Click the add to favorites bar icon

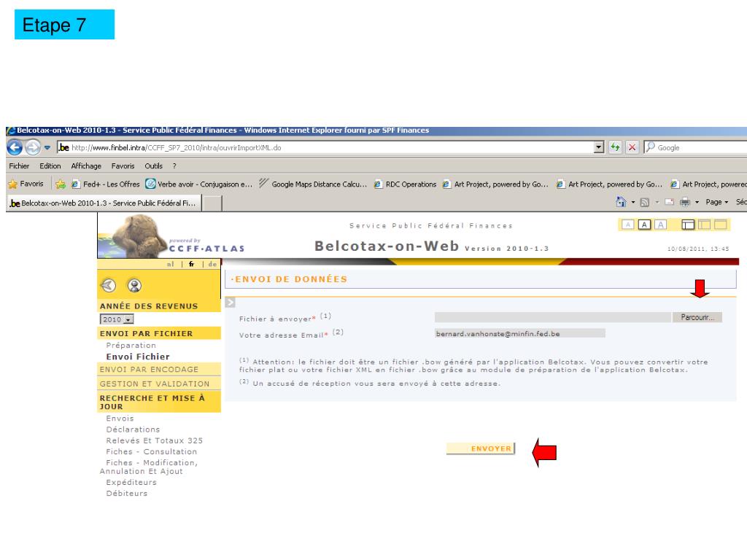[60, 184]
